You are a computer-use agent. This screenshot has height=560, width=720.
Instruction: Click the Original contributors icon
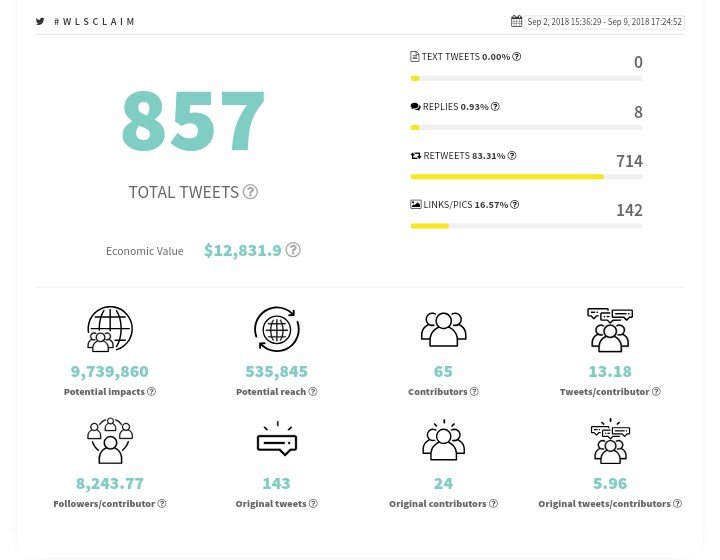click(x=443, y=441)
